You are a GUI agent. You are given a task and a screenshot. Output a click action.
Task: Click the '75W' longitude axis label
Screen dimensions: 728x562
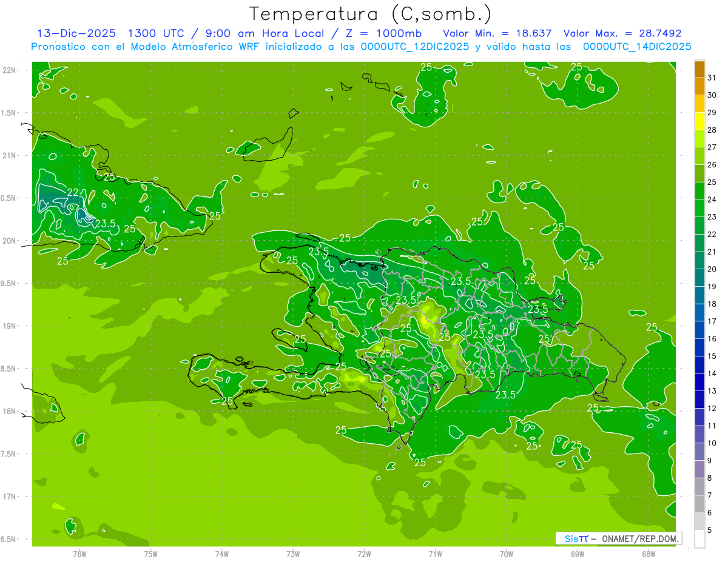click(151, 554)
